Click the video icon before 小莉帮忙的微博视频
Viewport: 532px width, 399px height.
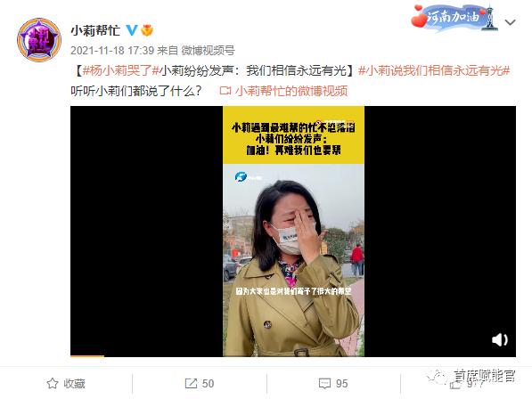click(x=225, y=91)
